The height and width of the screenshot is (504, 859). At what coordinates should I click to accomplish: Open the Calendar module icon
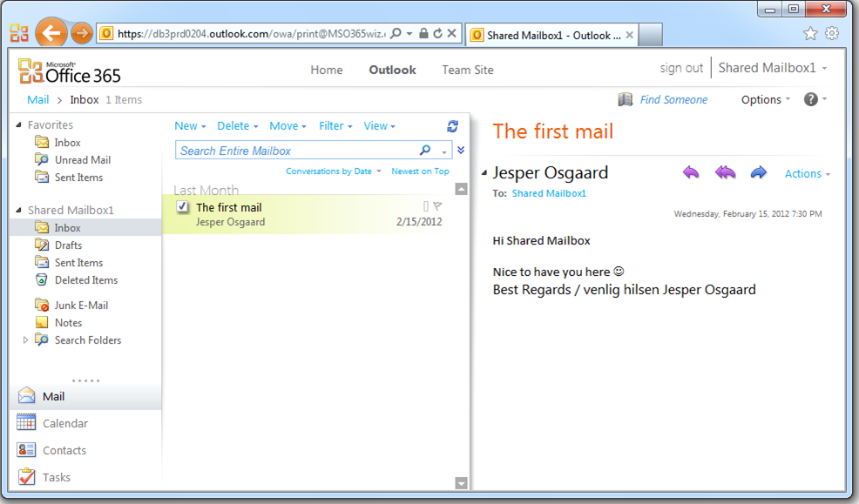point(26,422)
